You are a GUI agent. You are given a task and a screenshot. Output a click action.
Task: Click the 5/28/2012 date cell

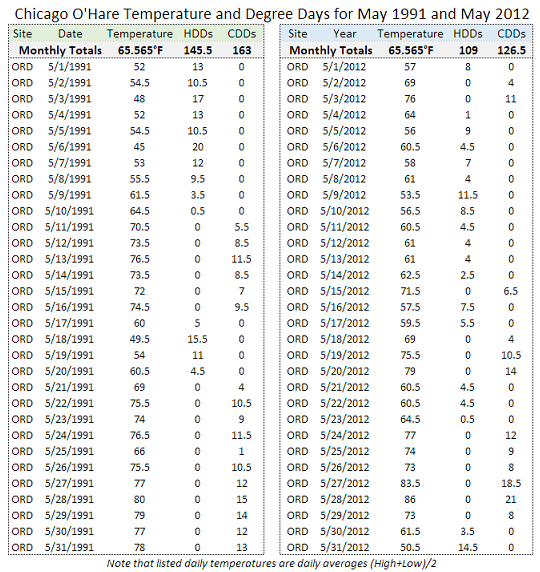click(344, 499)
